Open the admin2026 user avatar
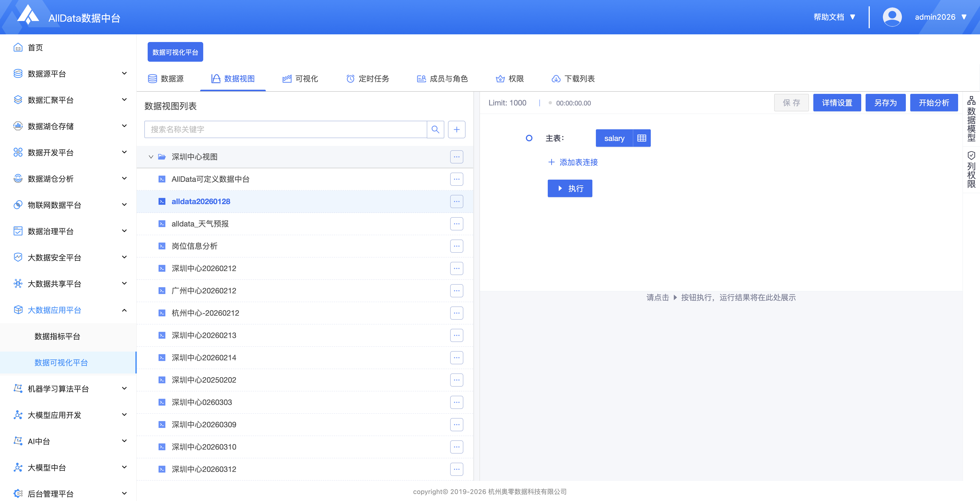Viewport: 980px width, 501px height. pos(892,17)
